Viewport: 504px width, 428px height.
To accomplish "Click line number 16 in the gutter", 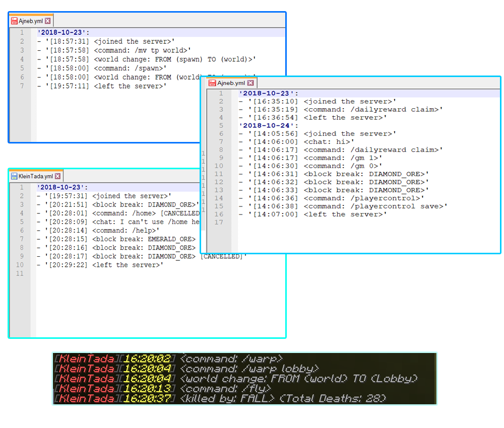I will (x=219, y=214).
